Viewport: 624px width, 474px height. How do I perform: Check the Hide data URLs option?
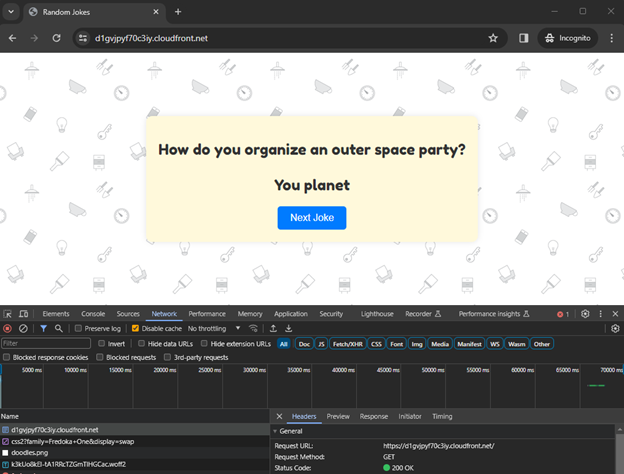[141, 343]
